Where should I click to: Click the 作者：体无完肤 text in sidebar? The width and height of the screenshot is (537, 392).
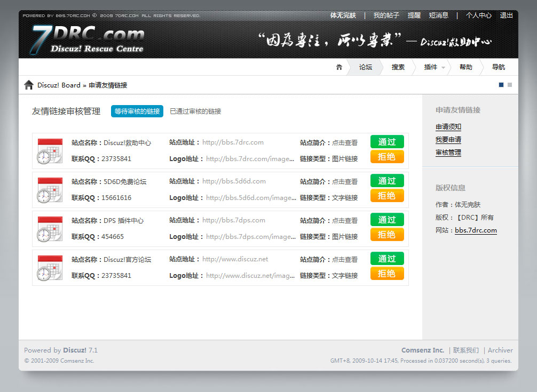[x=458, y=205]
